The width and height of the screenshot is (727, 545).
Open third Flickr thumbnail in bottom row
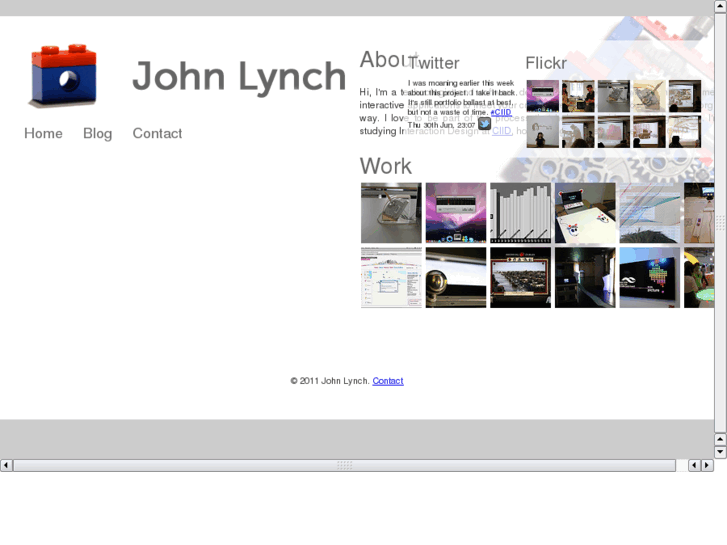pos(614,132)
